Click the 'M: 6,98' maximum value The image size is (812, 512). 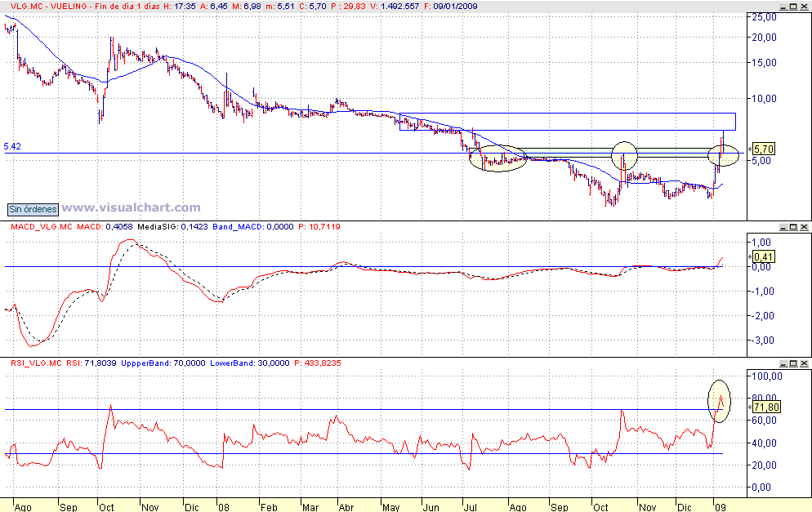(x=247, y=7)
